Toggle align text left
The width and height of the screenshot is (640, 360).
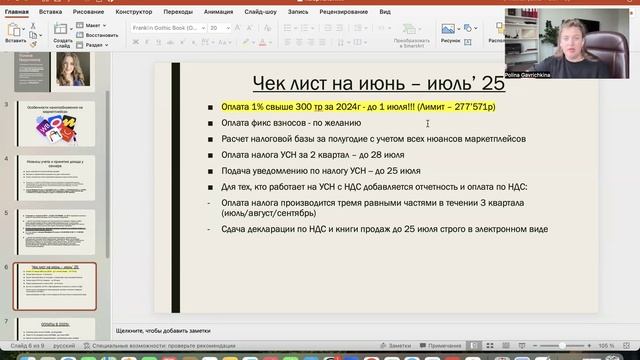[x=287, y=42]
